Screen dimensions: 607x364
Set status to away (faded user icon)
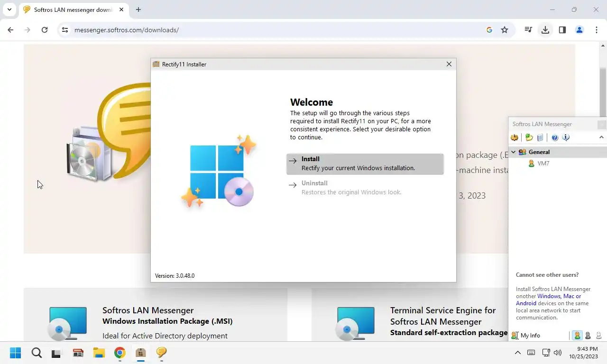[x=598, y=336]
